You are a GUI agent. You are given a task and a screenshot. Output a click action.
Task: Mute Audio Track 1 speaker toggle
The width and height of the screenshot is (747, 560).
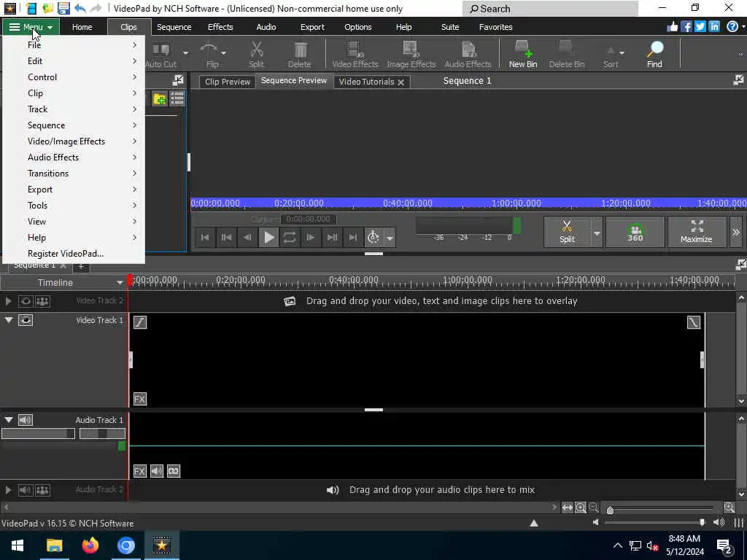tap(26, 420)
